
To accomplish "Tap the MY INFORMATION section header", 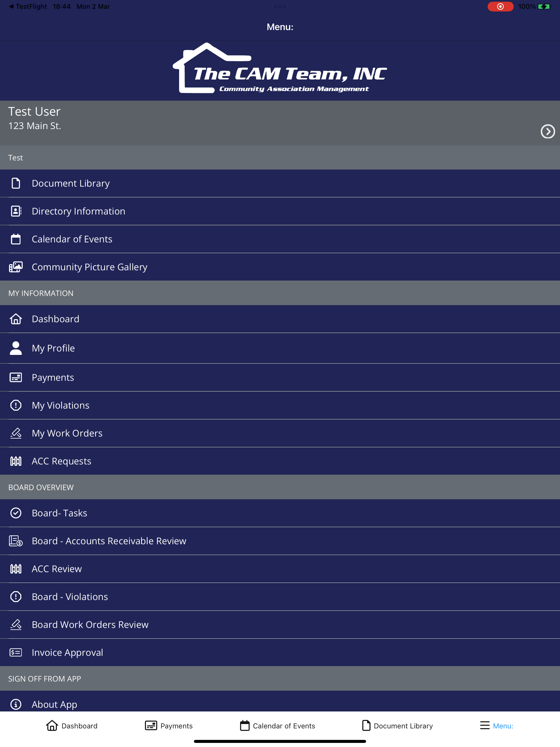I will tap(280, 293).
